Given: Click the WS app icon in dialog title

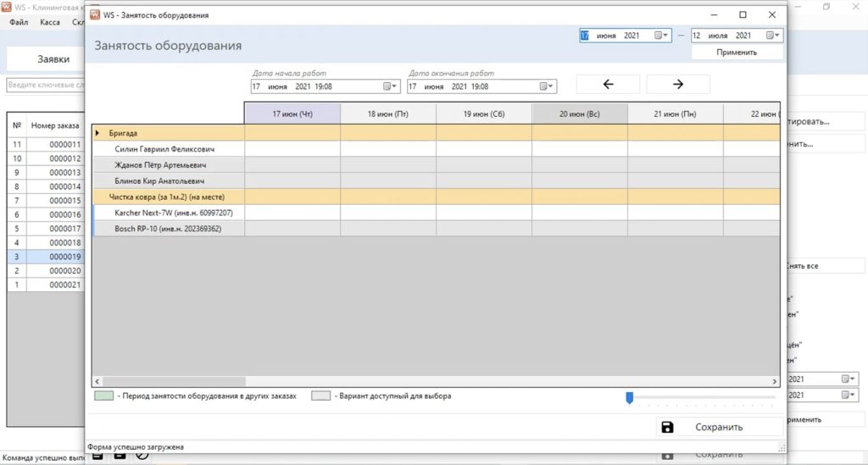Looking at the screenshot, I should coord(95,15).
